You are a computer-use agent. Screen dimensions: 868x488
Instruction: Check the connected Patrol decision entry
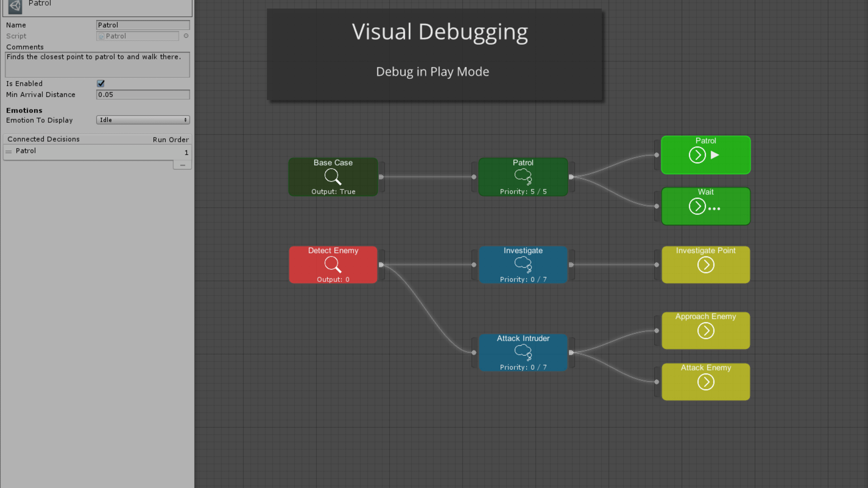[x=97, y=151]
